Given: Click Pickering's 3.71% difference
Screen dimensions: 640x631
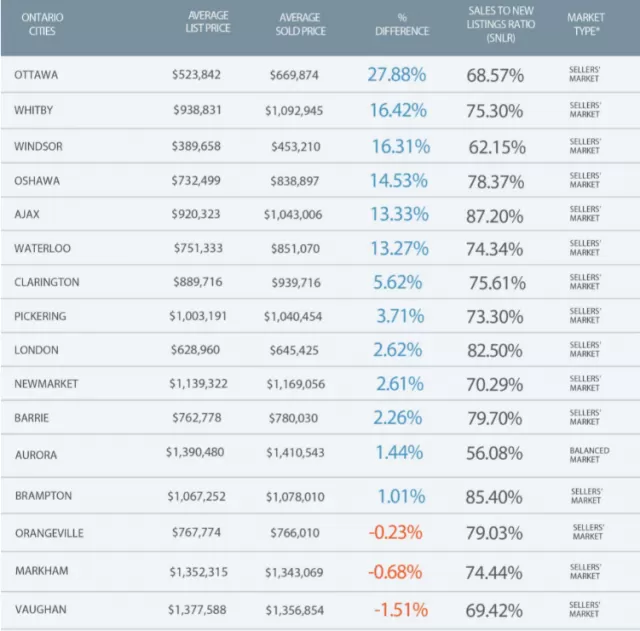Looking at the screenshot, I should click(400, 316).
